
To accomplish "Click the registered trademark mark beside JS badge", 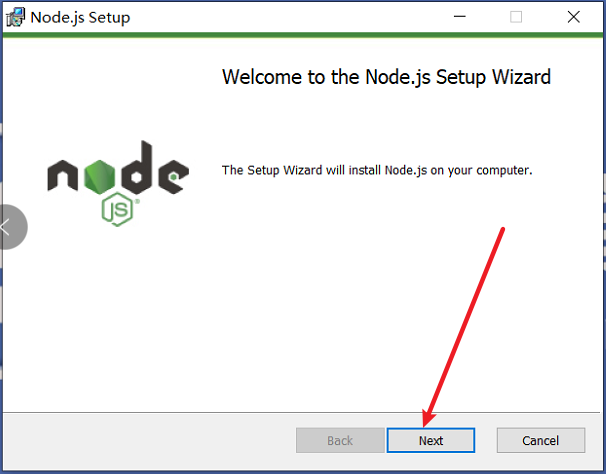I will [137, 201].
